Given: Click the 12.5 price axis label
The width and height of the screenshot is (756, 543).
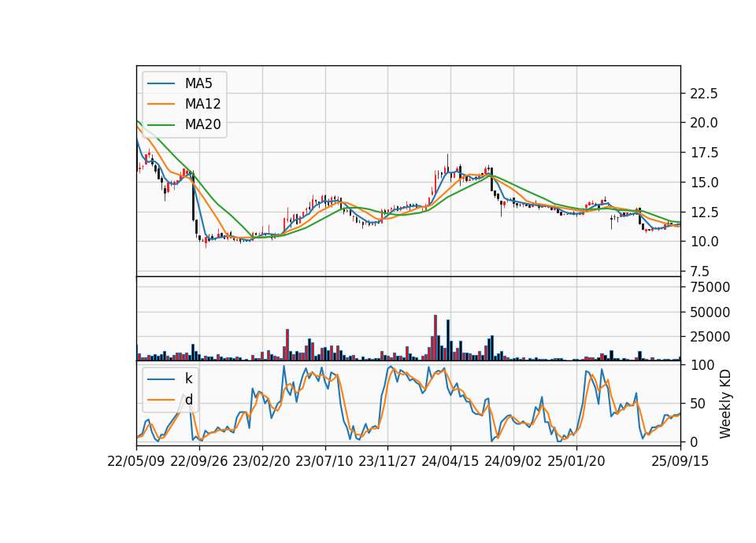Looking at the screenshot, I should 704,212.
